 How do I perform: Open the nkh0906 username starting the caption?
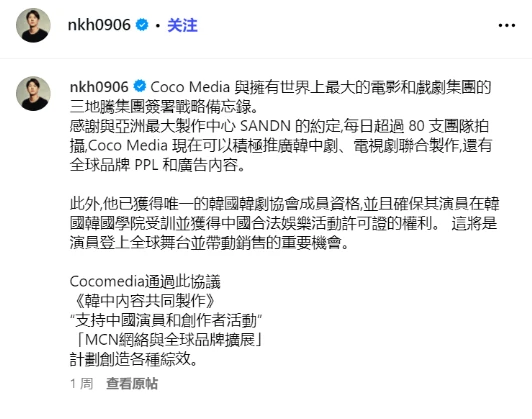click(x=99, y=87)
